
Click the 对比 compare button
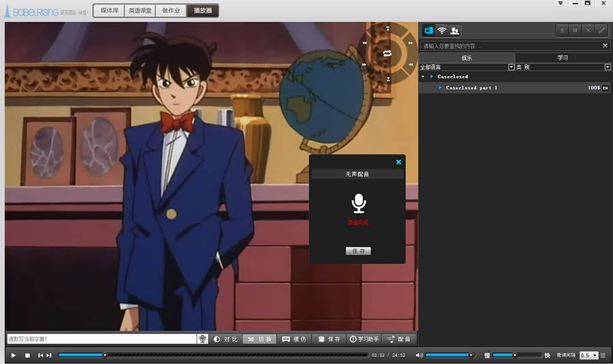[x=225, y=339]
